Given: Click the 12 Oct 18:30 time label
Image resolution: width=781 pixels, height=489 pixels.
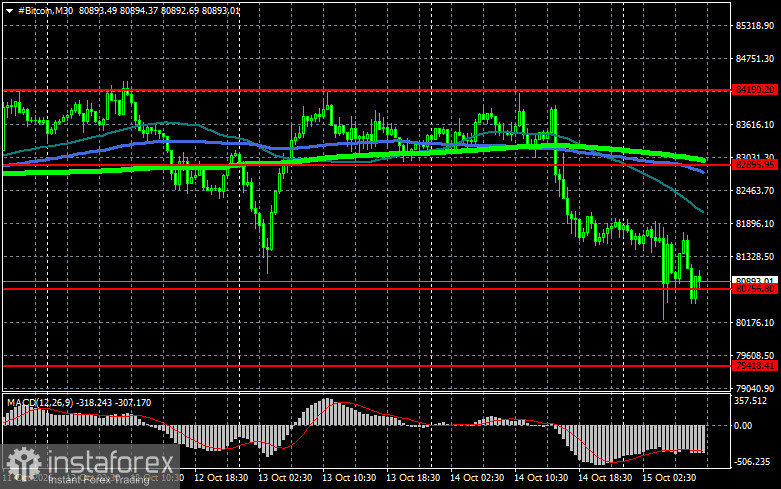Looking at the screenshot, I should pyautogui.click(x=221, y=478).
